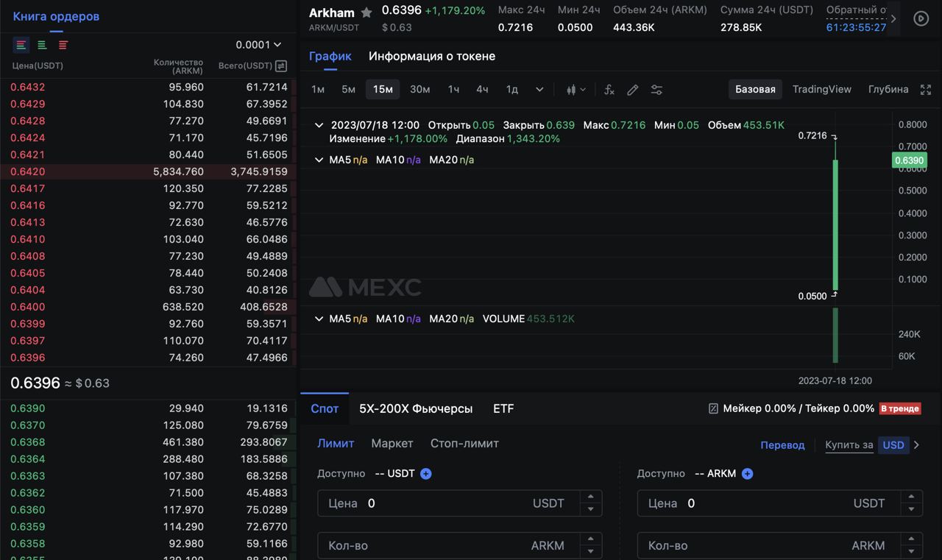Open Информация о токене tab
942x560 pixels.
432,56
